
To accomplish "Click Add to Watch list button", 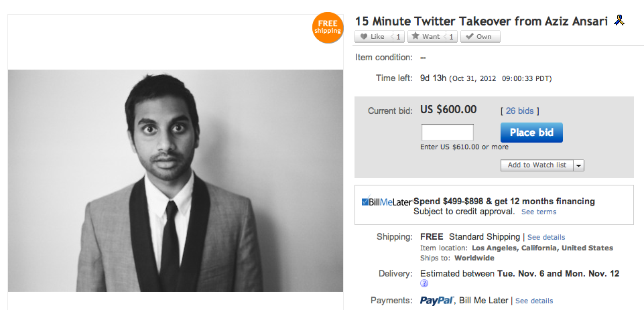I will pyautogui.click(x=537, y=165).
